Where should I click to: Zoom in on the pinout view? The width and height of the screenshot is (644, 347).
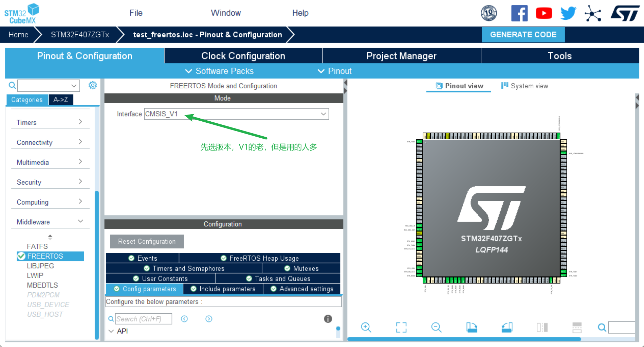(366, 327)
